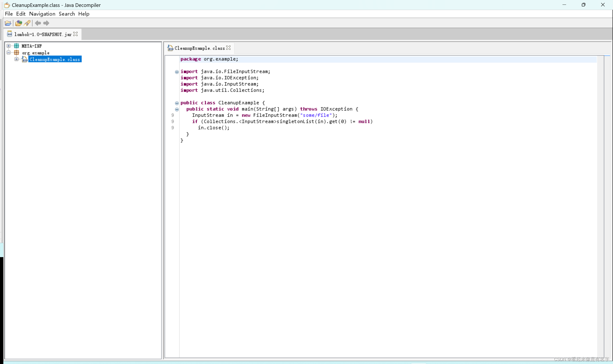Click the Forward navigation arrow

(46, 23)
